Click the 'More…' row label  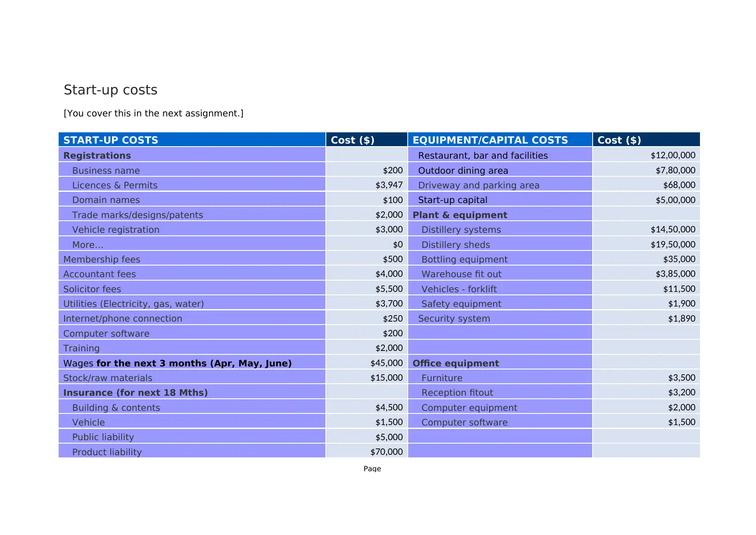point(88,245)
